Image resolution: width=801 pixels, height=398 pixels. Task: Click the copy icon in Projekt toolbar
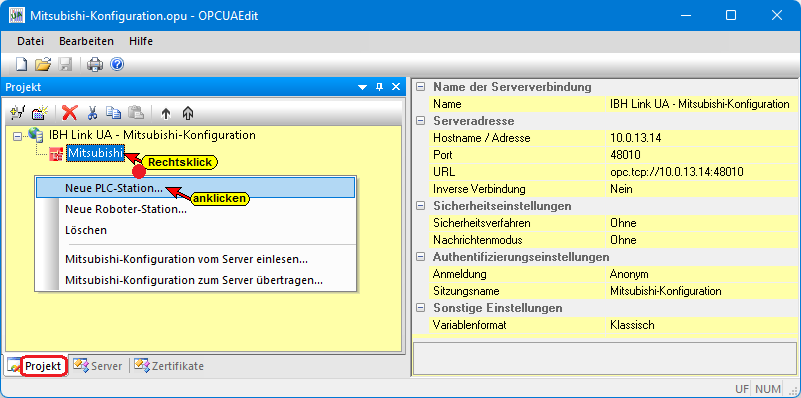pyautogui.click(x=113, y=112)
